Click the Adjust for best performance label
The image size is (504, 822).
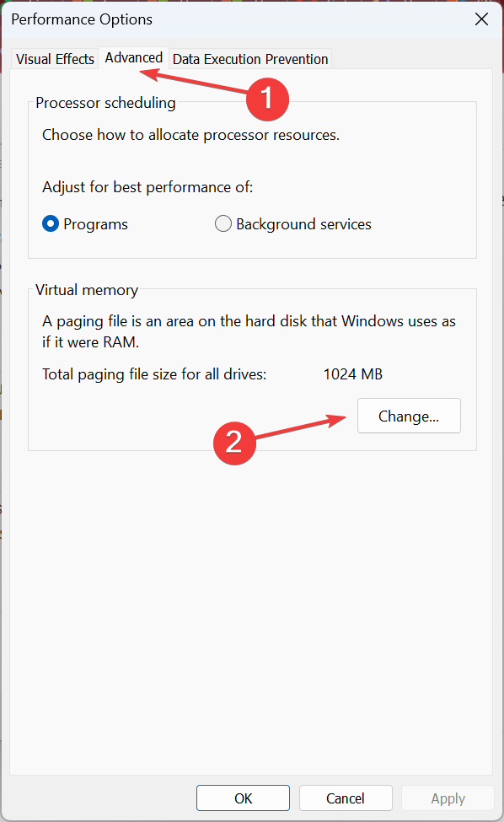pos(147,187)
